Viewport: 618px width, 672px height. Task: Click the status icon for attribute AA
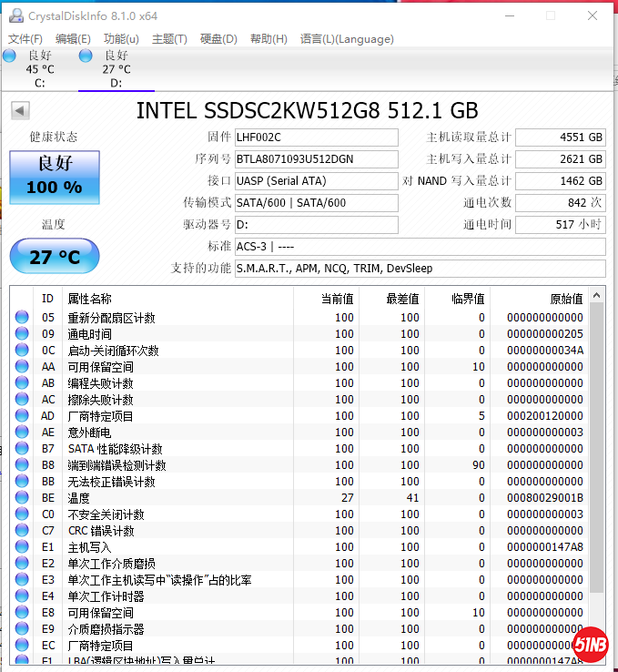pyautogui.click(x=22, y=366)
